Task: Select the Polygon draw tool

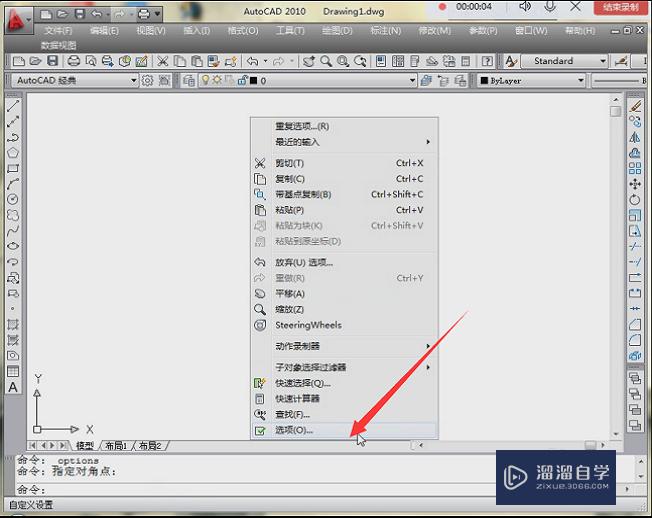Action: coord(13,153)
